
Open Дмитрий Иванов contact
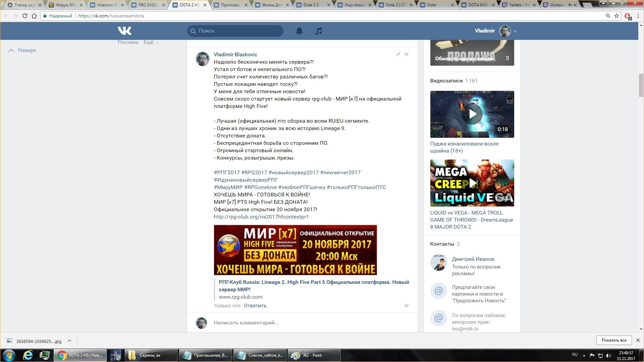[473, 259]
